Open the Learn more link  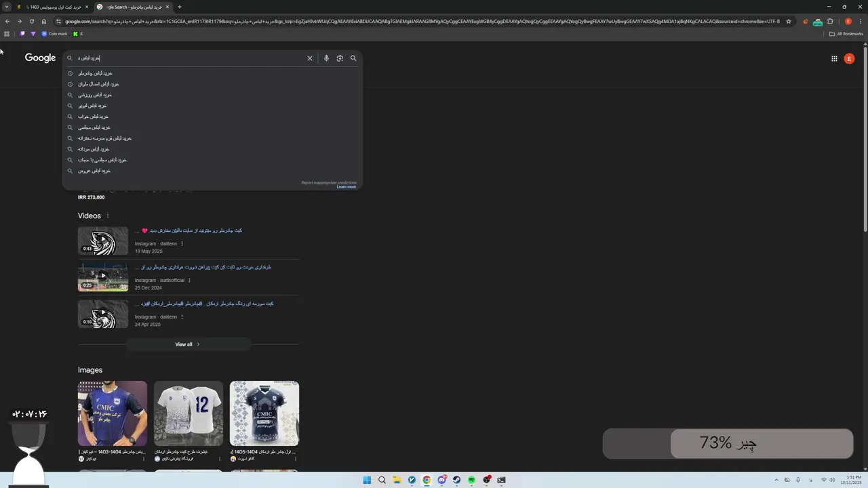[347, 187]
